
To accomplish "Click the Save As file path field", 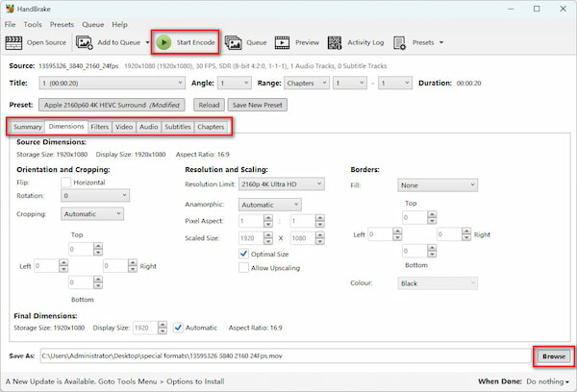I will 286,355.
